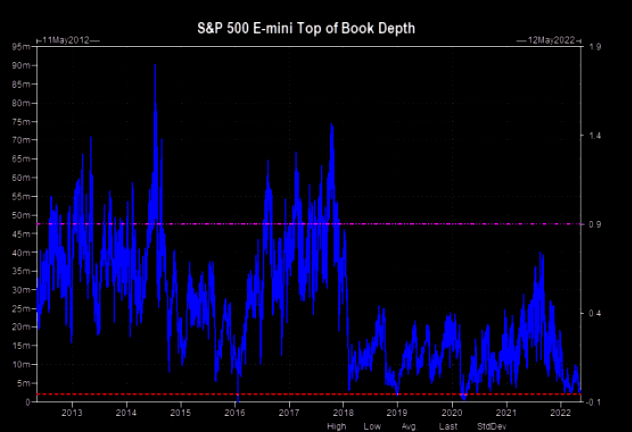Click the 75m left axis label
This screenshot has height=432, width=632.
click(21, 122)
